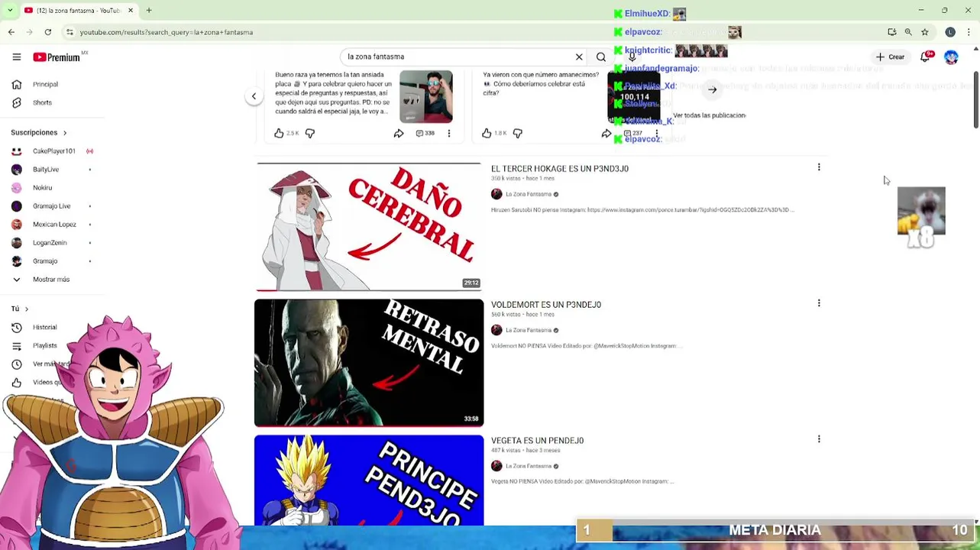
Task: Open video title VOLDEMORT ES UN P3NDEJ0
Action: pyautogui.click(x=546, y=305)
